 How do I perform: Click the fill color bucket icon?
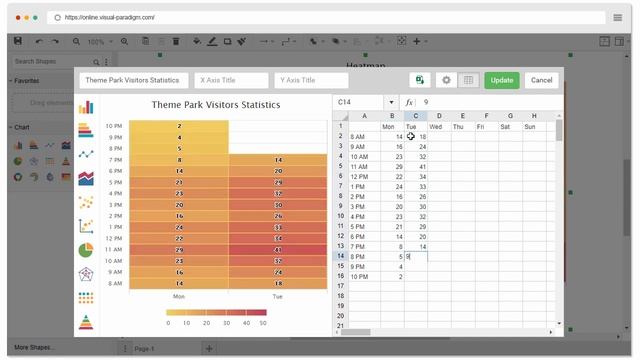[197, 41]
